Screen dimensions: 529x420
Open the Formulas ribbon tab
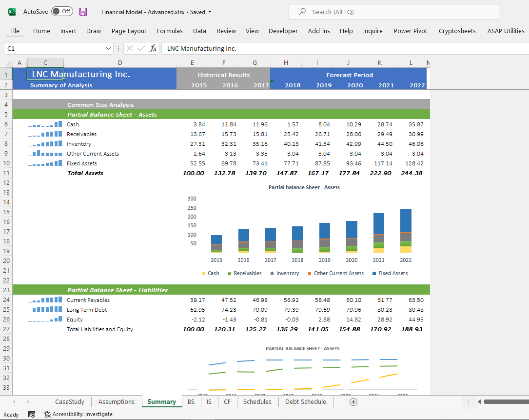coord(170,31)
